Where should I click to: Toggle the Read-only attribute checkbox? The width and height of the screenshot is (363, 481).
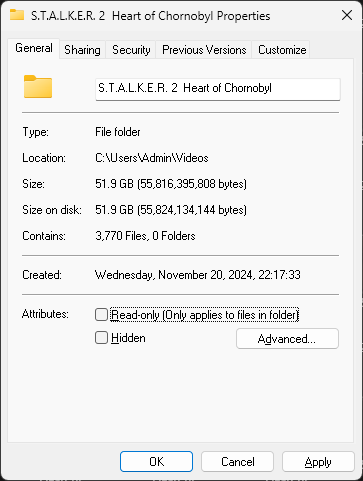point(101,315)
